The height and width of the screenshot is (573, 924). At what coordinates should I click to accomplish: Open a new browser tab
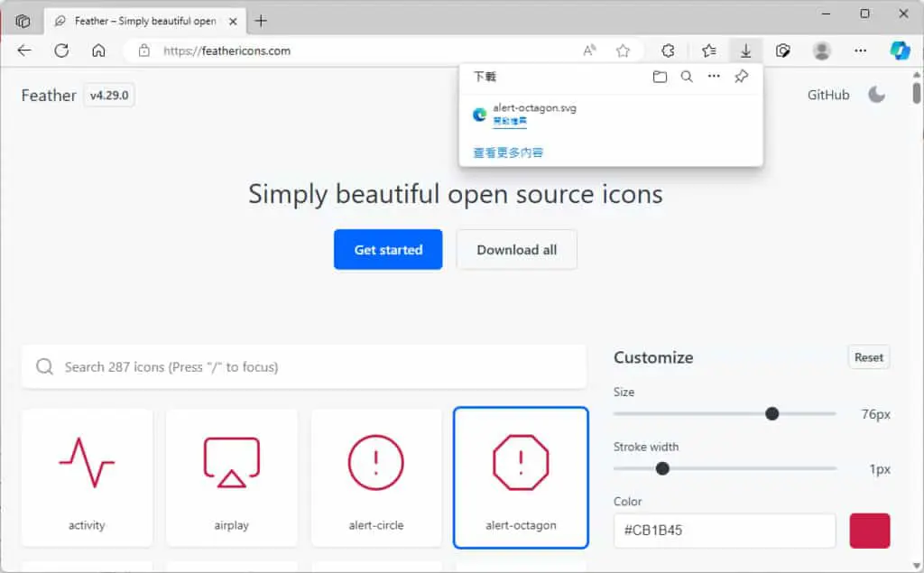tap(261, 22)
